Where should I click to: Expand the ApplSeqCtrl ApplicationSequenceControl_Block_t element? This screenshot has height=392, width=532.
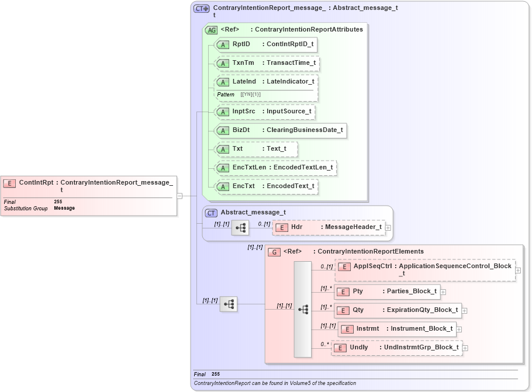pos(518,270)
